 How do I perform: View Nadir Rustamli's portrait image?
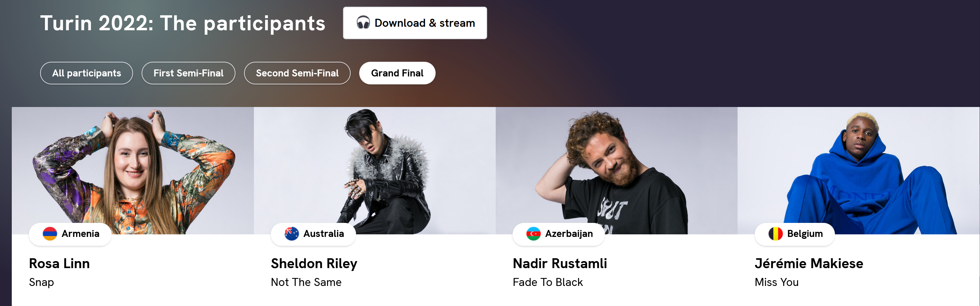[x=617, y=170]
